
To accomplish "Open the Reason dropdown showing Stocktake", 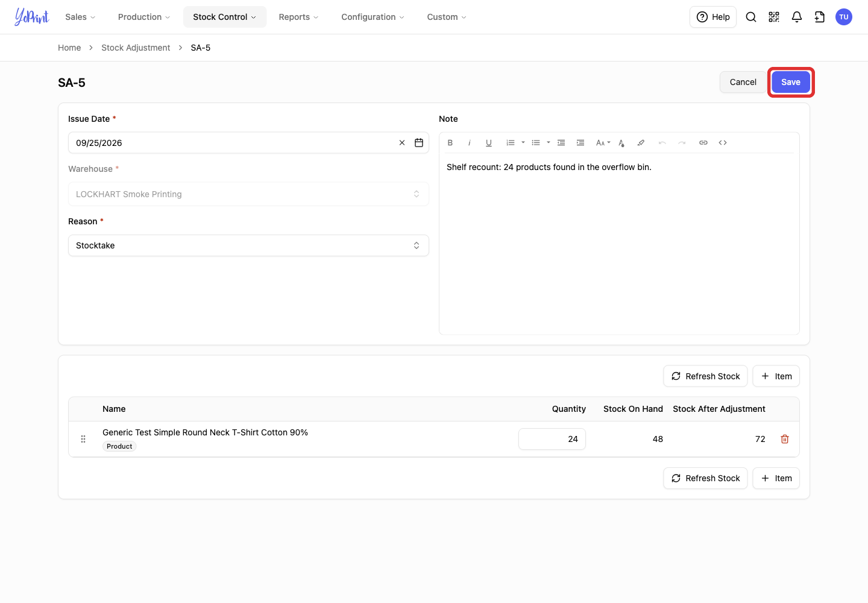I will pyautogui.click(x=248, y=245).
